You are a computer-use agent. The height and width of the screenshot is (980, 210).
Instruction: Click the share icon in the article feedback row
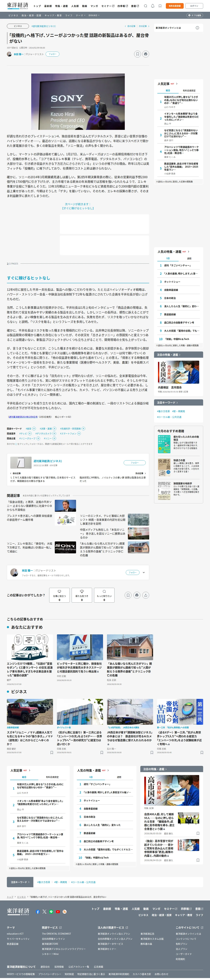pos(146,595)
